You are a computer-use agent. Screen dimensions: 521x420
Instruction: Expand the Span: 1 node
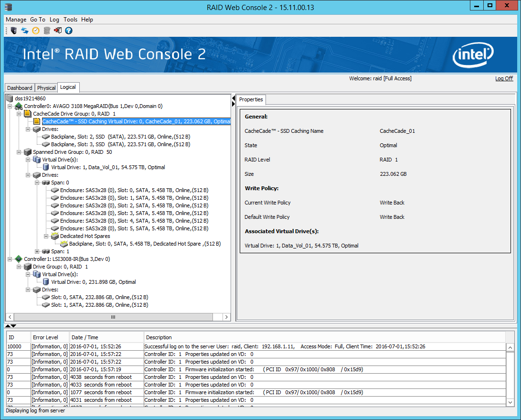(37, 252)
